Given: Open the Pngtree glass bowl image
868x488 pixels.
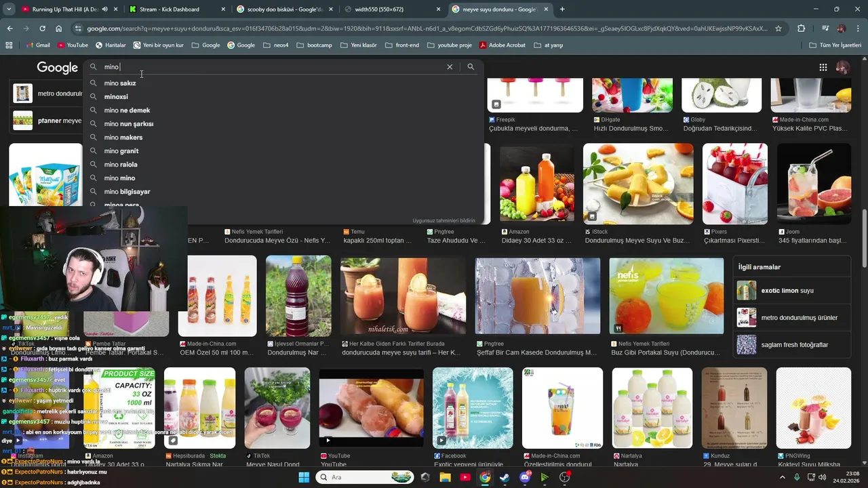Looking at the screenshot, I should click(x=538, y=296).
